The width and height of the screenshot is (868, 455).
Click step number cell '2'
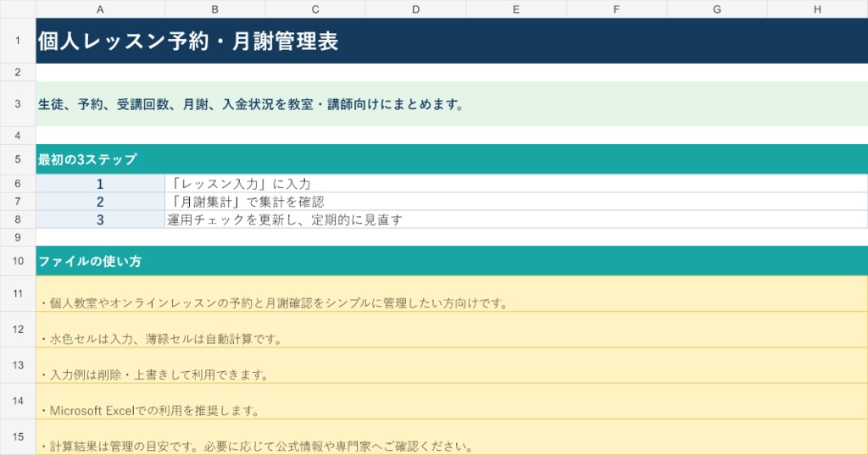[100, 202]
